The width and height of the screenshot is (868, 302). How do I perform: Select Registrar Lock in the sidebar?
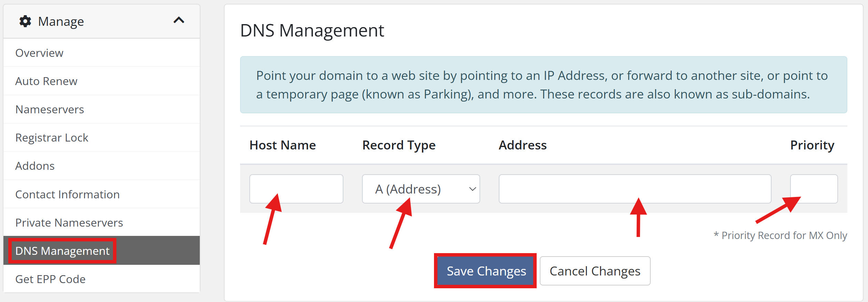(52, 138)
